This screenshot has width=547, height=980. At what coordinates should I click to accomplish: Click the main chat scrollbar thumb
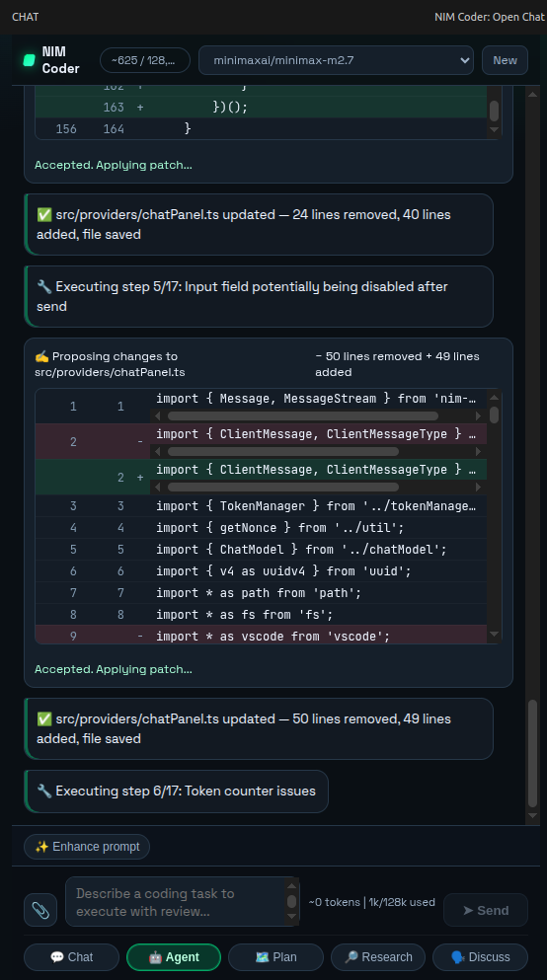tap(532, 753)
